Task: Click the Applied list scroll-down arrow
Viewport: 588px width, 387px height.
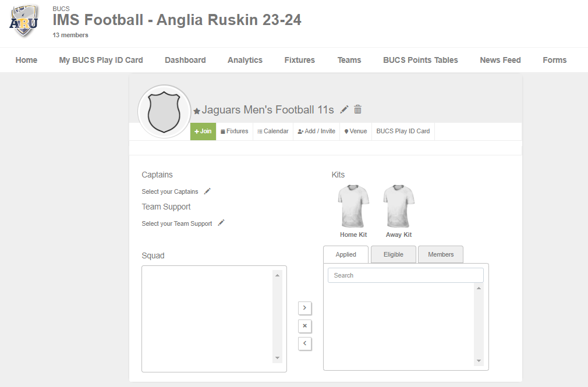Action: [479, 361]
